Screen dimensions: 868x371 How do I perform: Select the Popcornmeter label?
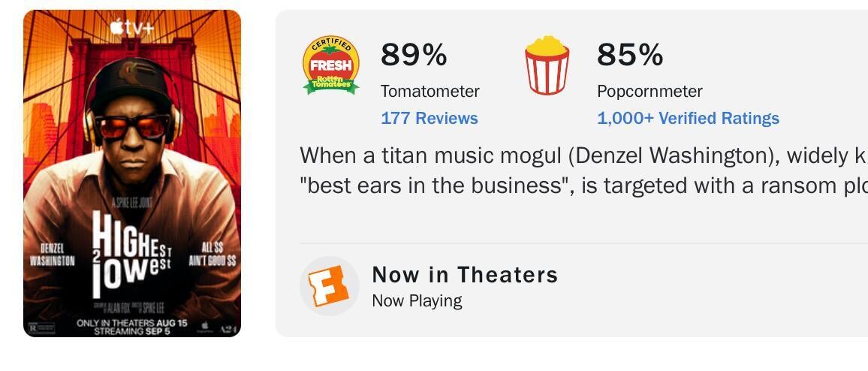(649, 91)
